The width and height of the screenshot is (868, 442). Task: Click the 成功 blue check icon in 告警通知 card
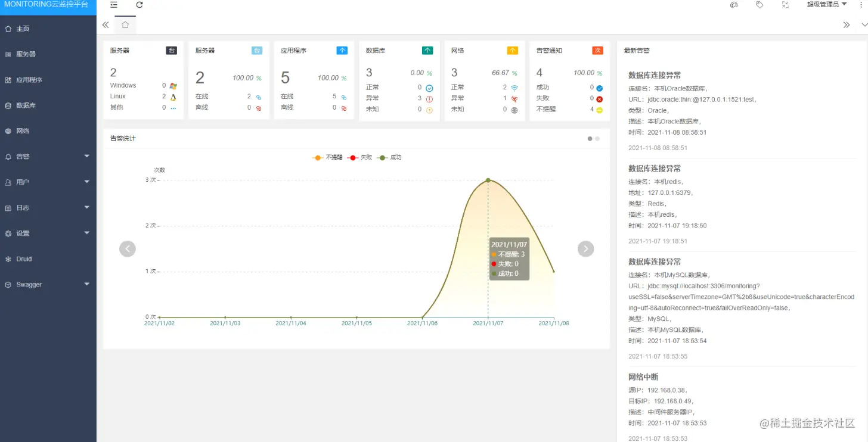click(600, 88)
